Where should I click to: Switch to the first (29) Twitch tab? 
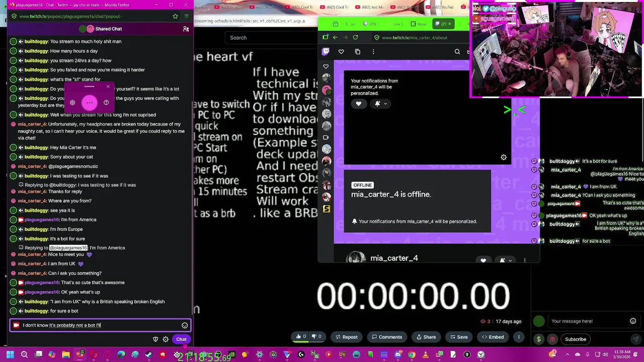click(x=370, y=24)
